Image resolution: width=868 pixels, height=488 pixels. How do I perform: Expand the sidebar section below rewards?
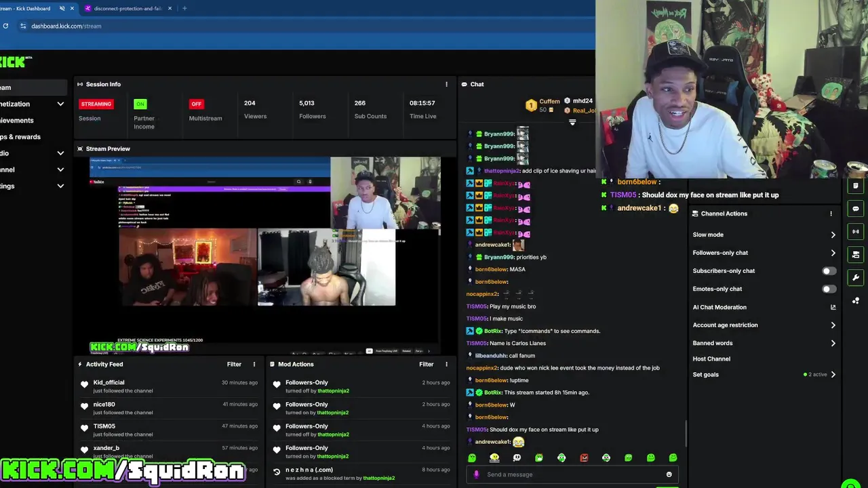coord(60,153)
